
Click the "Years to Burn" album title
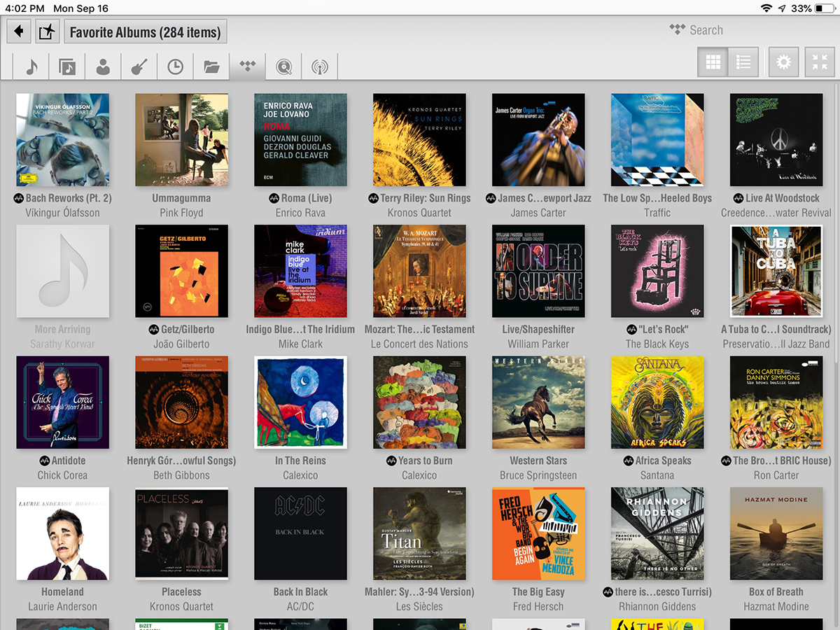click(x=425, y=461)
